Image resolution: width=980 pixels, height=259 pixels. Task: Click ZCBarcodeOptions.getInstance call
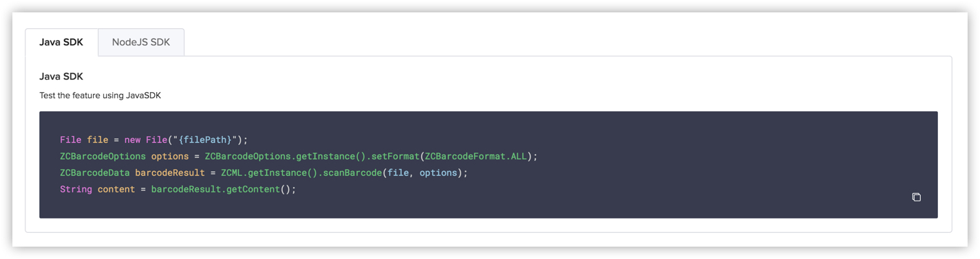click(x=285, y=156)
